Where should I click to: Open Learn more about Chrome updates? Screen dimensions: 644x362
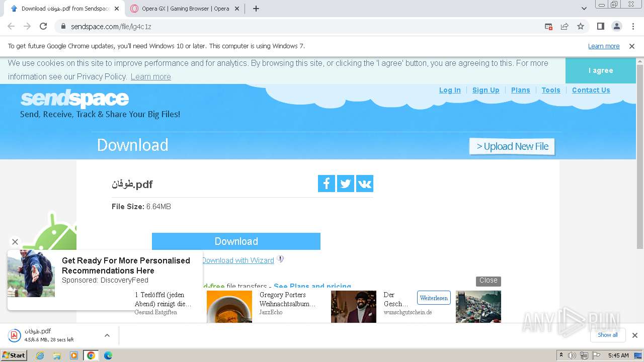604,46
